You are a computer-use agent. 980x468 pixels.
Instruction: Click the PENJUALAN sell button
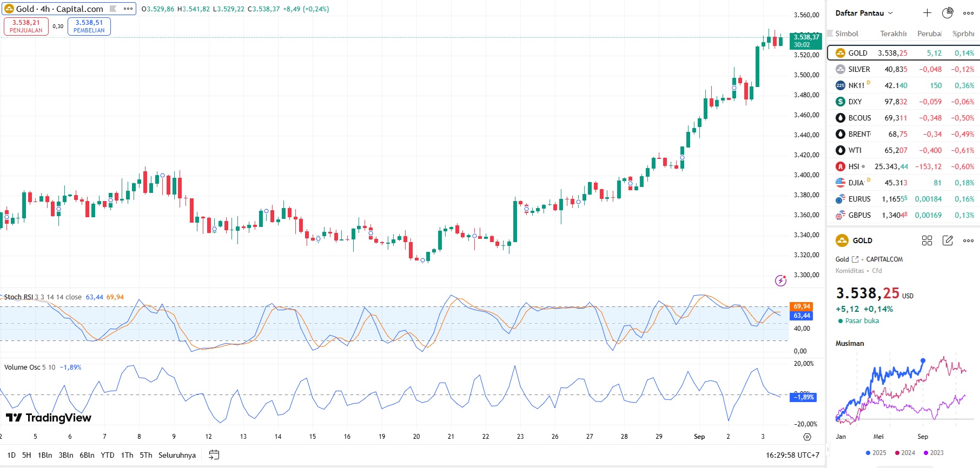point(26,26)
